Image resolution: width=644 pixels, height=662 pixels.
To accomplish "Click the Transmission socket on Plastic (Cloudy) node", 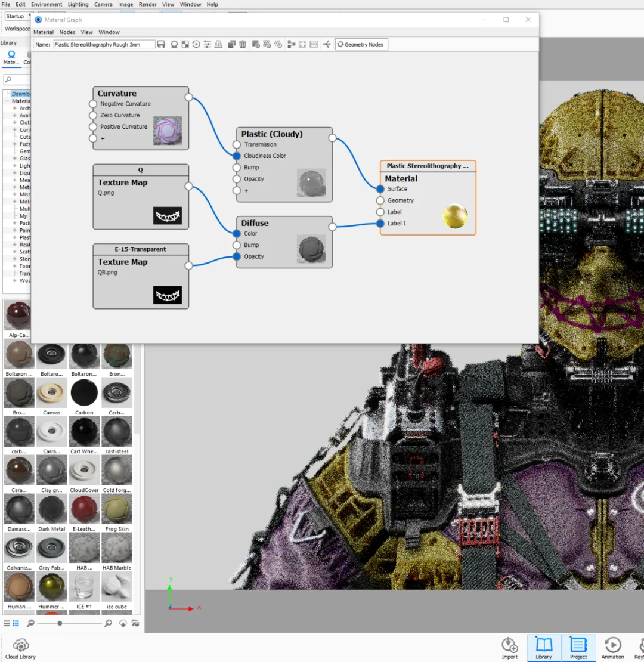I will (x=237, y=144).
